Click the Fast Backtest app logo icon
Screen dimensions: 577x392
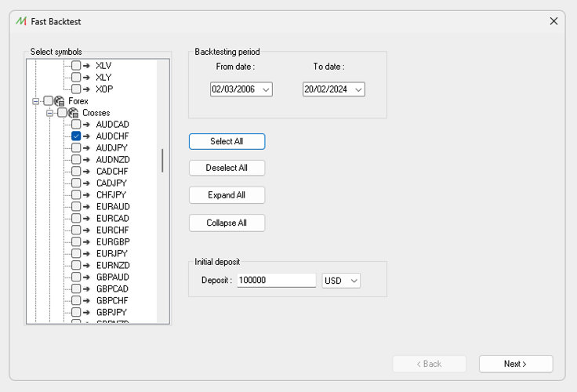point(20,21)
